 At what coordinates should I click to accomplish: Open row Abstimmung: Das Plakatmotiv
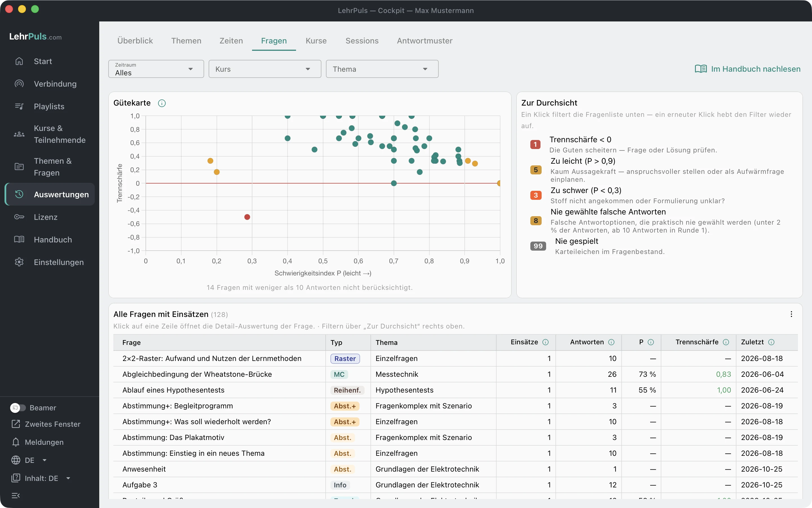455,437
